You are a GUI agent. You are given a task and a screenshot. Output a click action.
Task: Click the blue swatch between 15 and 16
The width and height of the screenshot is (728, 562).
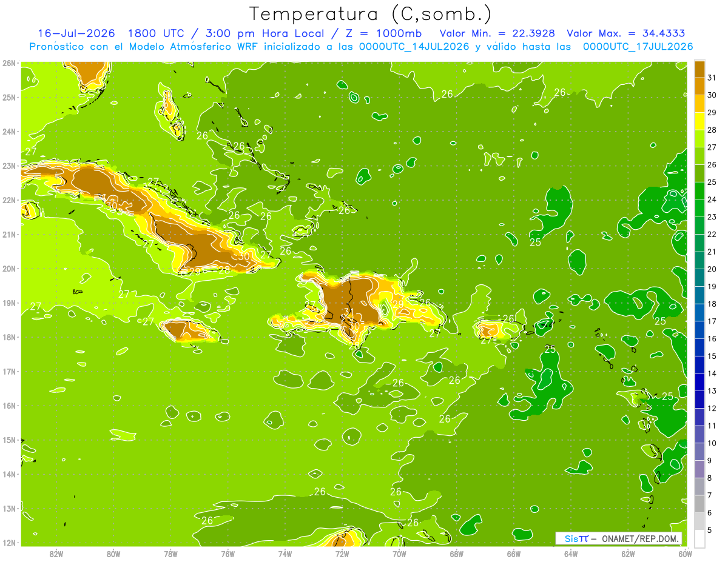click(699, 347)
